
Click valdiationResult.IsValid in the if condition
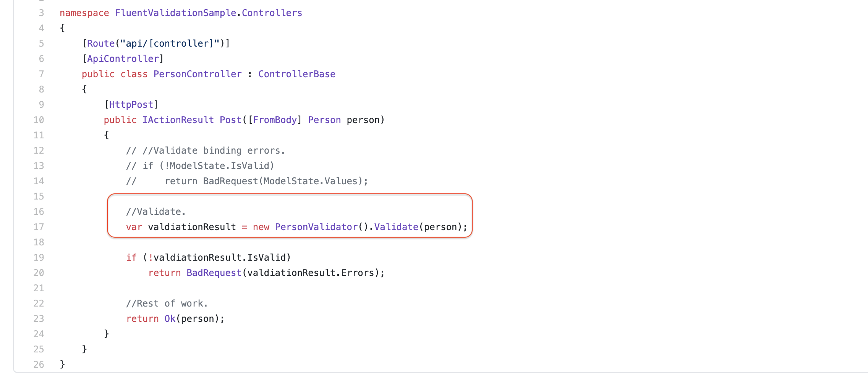219,258
